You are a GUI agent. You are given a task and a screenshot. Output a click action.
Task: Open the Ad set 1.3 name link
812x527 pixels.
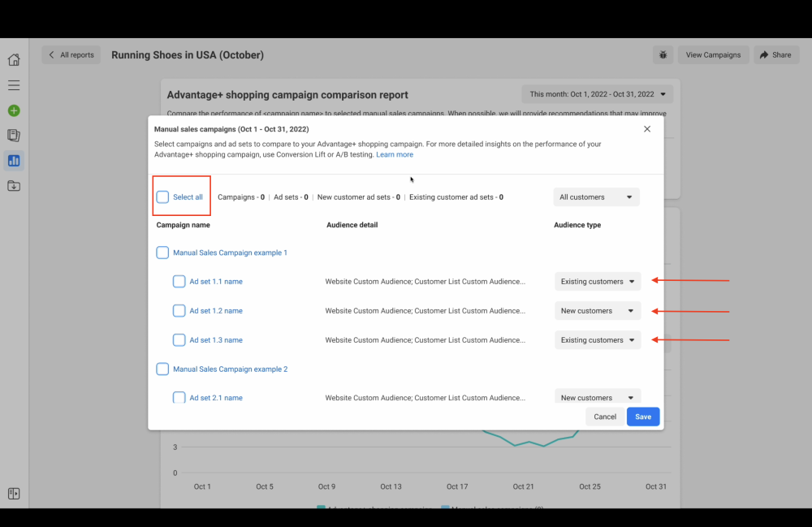coord(216,340)
